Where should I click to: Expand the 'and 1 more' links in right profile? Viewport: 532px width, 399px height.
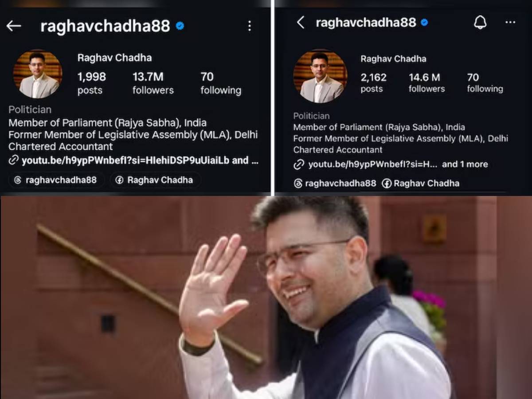tap(465, 164)
